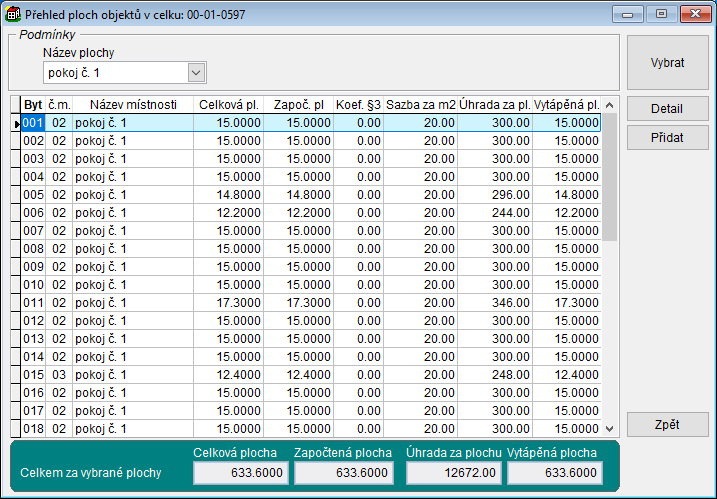Click the application icon in title bar
This screenshot has width=717, height=499.
click(x=13, y=15)
